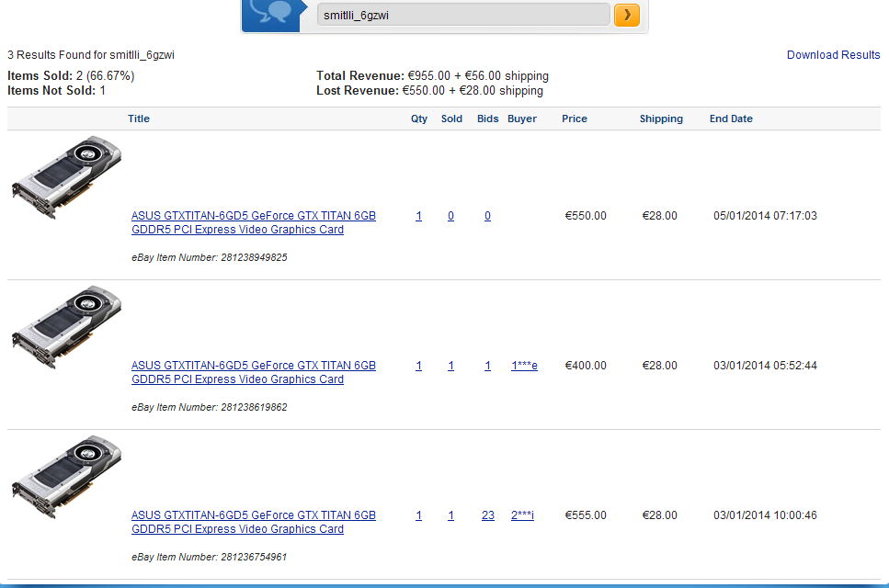Image resolution: width=889 pixels, height=588 pixels.
Task: Click the speech bubble icon beside search field
Action: point(271,15)
